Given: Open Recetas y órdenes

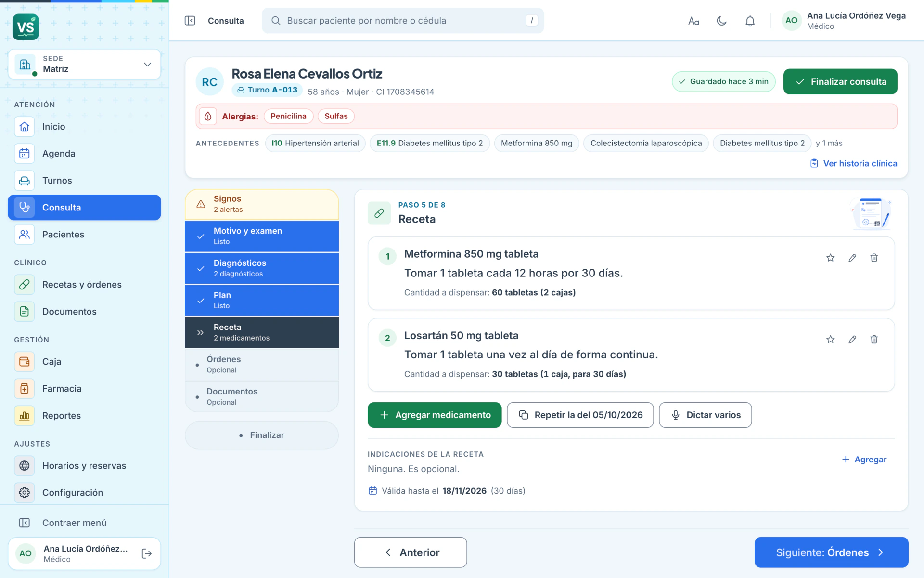Looking at the screenshot, I should [x=84, y=285].
